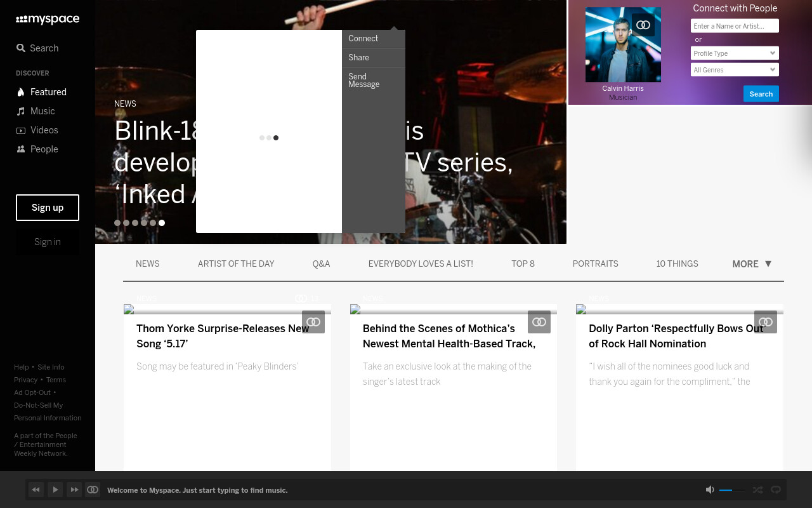Open the Privacy footer link
This screenshot has width=812, height=508.
pyautogui.click(x=26, y=380)
